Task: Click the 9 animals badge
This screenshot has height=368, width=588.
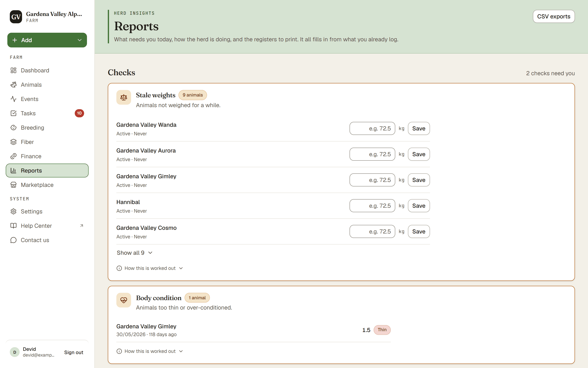Action: click(x=193, y=95)
